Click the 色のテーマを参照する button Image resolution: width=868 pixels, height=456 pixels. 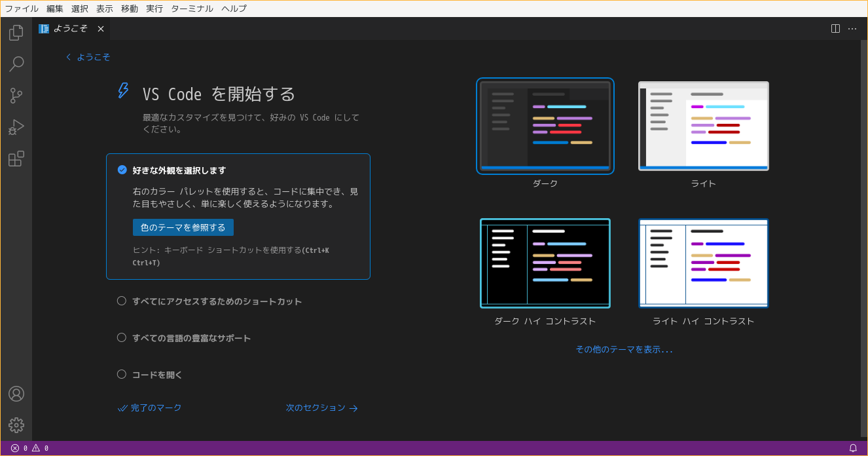coord(183,227)
